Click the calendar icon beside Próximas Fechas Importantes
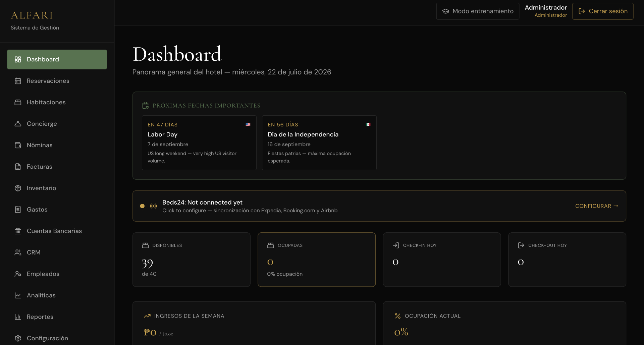 [145, 106]
